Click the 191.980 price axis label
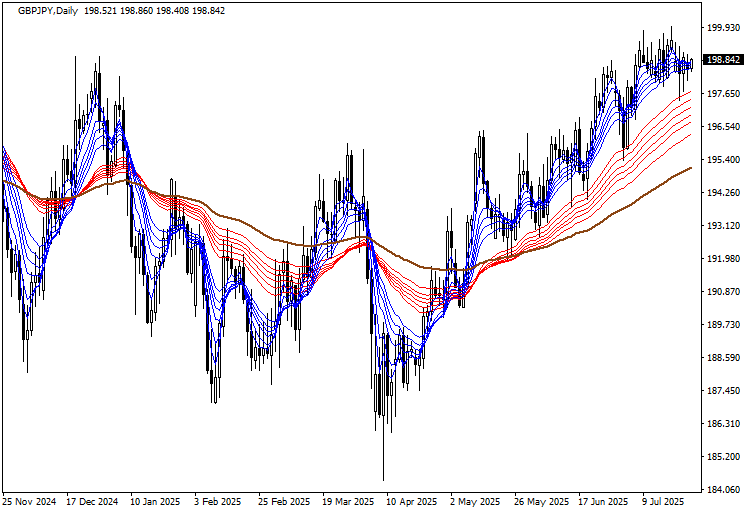 [x=723, y=259]
